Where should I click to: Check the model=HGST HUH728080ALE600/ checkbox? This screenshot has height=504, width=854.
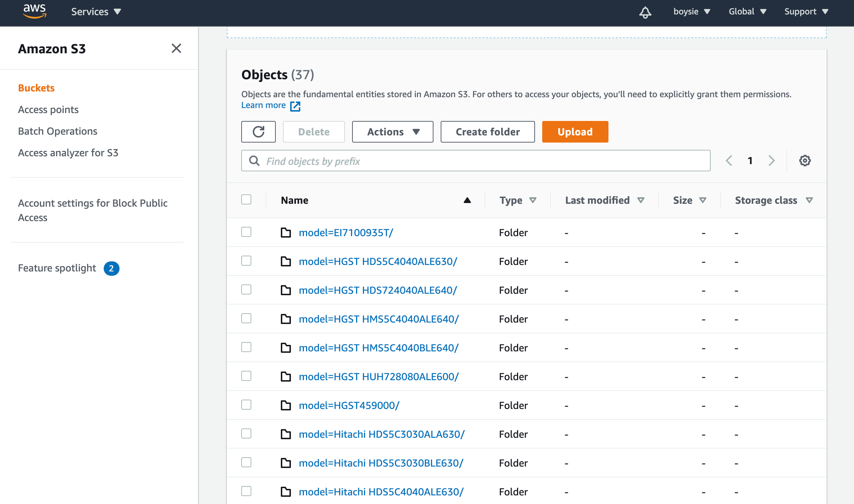click(246, 376)
